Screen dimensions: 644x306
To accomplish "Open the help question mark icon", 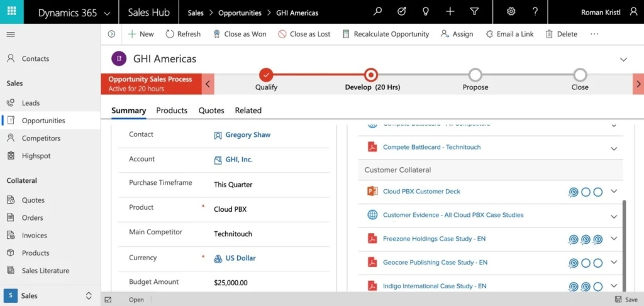I will [535, 11].
